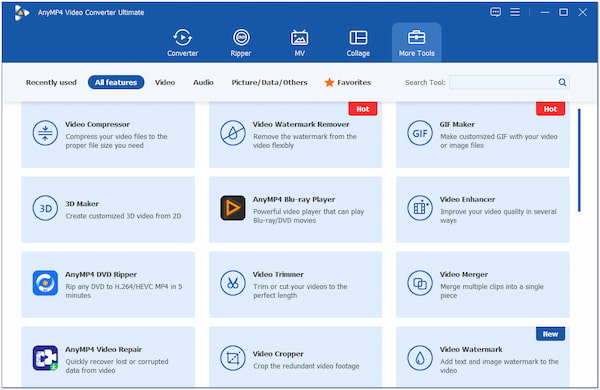600x390 pixels.
Task: Open the Collage section
Action: point(358,43)
